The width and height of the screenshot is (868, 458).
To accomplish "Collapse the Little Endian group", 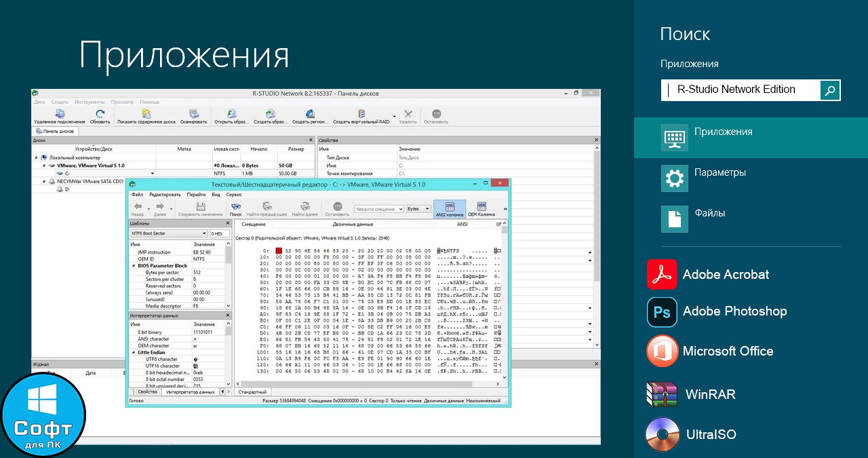I will 133,353.
